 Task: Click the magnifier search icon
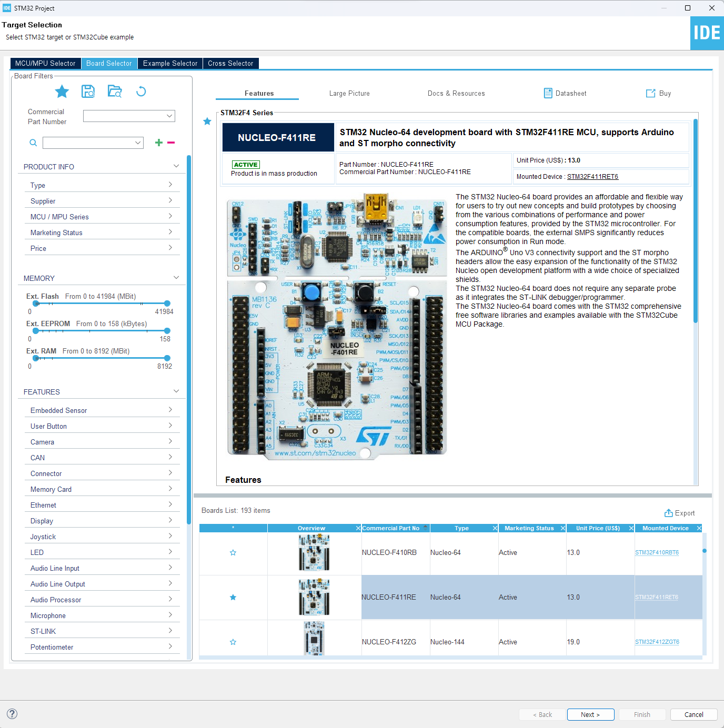pos(33,143)
